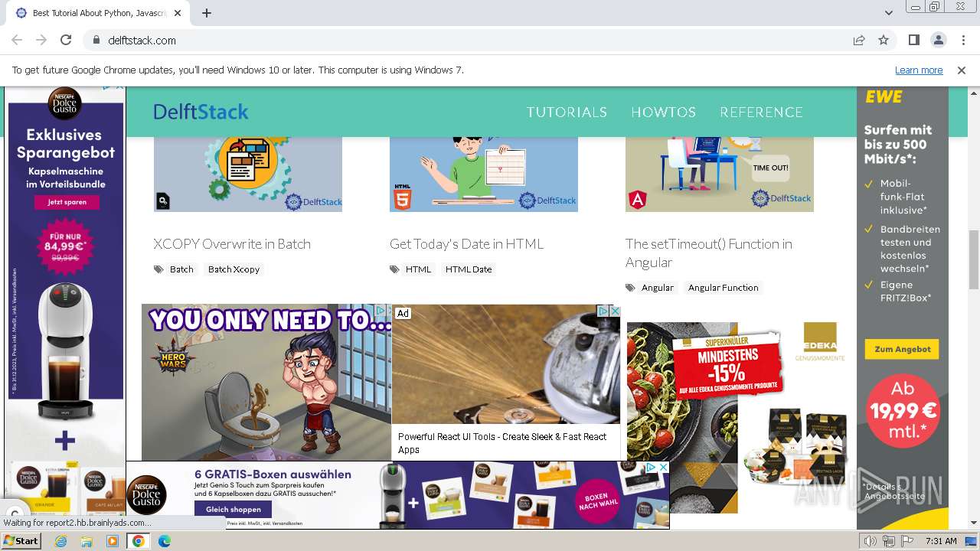Screen dimensions: 980x551
Task: Open the Chrome profile avatar
Action: coord(938,40)
